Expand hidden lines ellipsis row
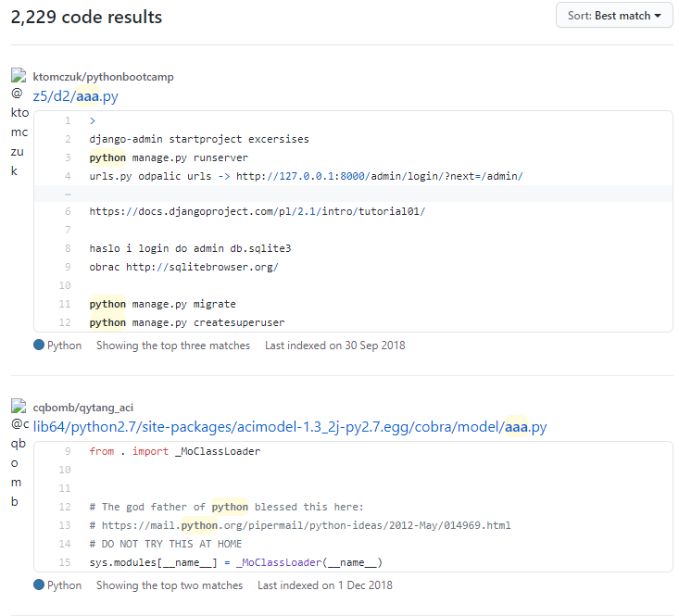 click(353, 194)
